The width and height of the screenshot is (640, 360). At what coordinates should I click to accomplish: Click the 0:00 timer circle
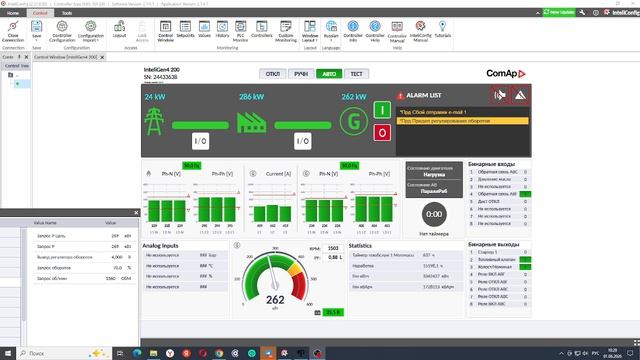[x=434, y=214]
